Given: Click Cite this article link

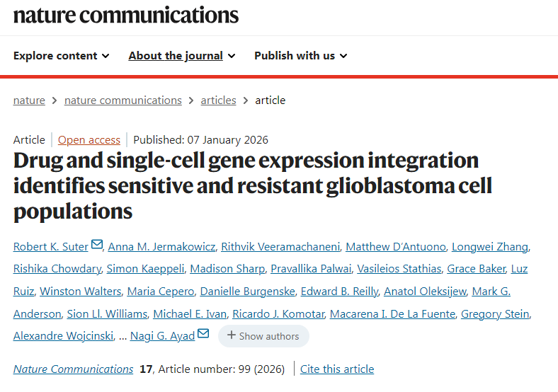Looking at the screenshot, I should [x=337, y=369].
